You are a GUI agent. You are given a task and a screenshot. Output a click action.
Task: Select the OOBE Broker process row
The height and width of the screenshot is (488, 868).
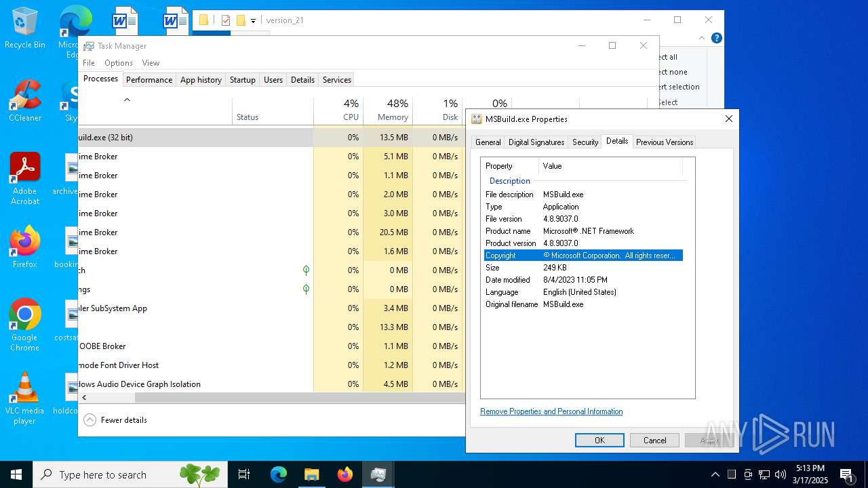point(271,346)
